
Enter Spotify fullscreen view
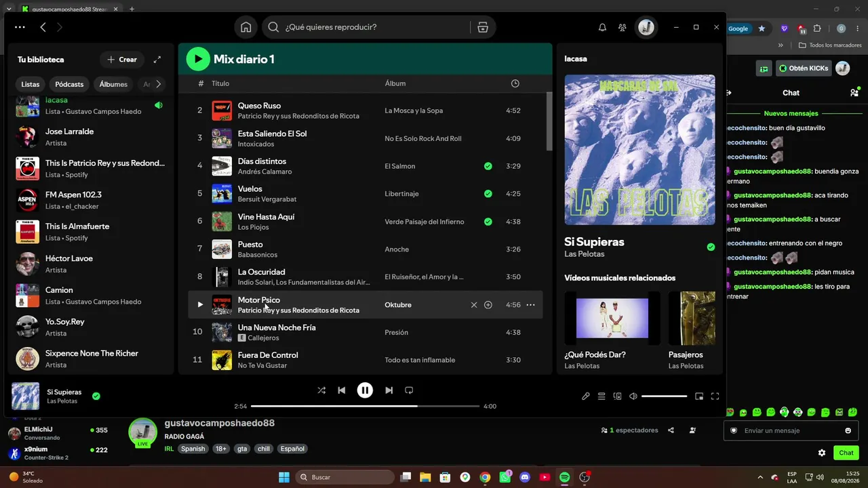tap(715, 396)
